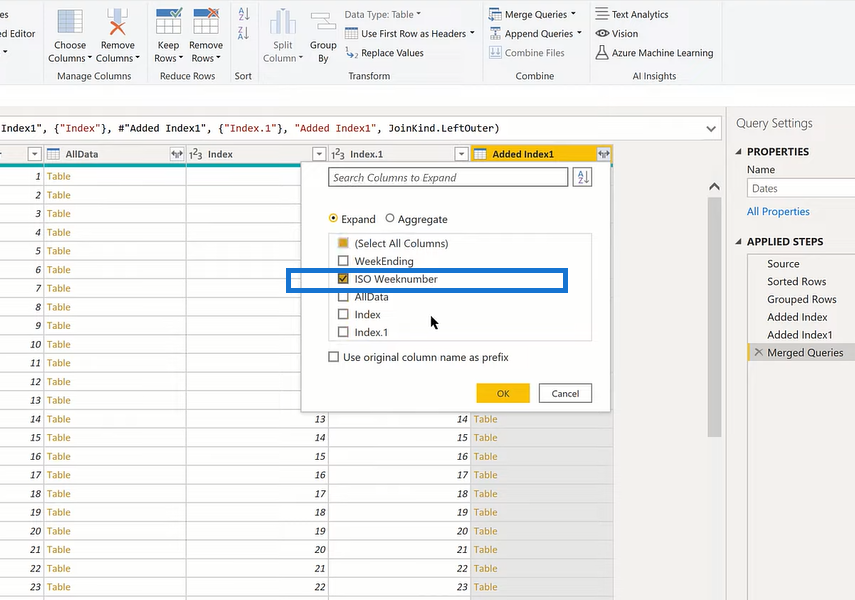Click the Remove Columns icon
This screenshot has width=855, height=600.
point(117,22)
